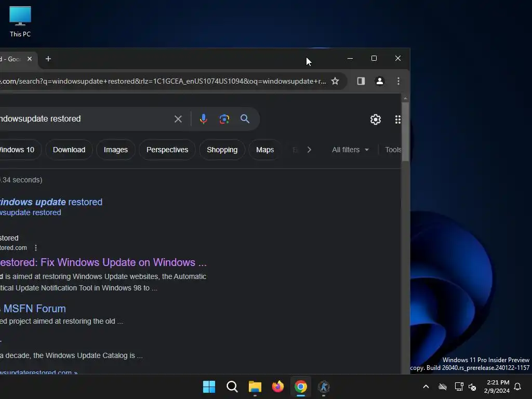This screenshot has width=532, height=399.
Task: Maximize the Chrome window
Action: coord(374,59)
